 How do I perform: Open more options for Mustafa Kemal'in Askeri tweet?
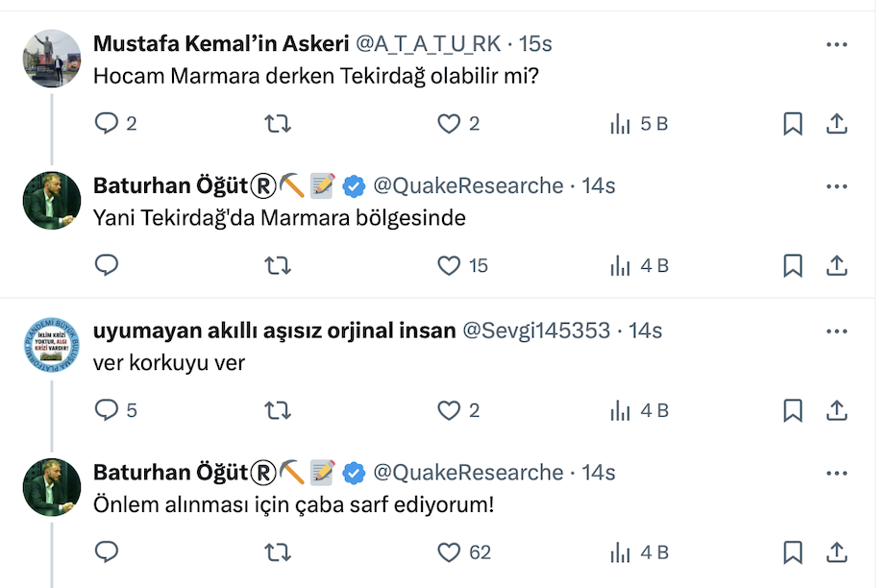tap(837, 45)
